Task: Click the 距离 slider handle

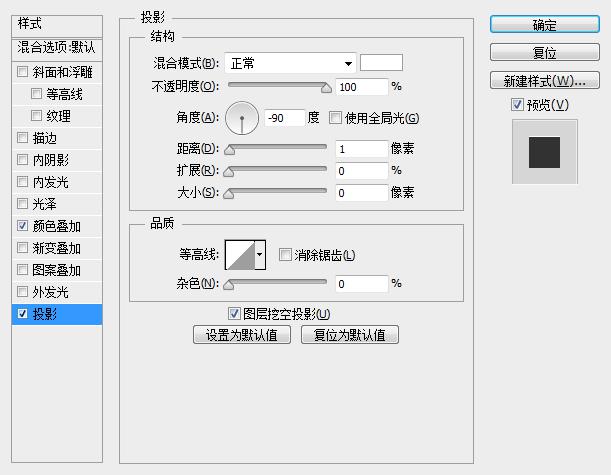Action: [230, 150]
